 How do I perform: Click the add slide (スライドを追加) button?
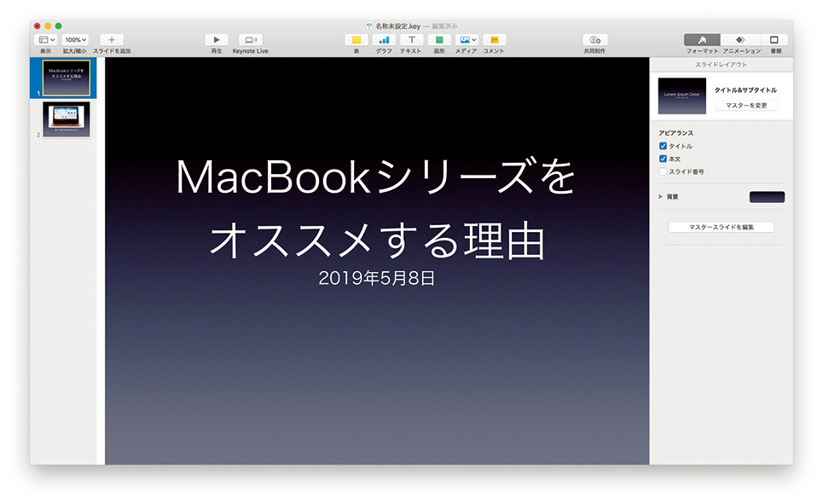[112, 40]
